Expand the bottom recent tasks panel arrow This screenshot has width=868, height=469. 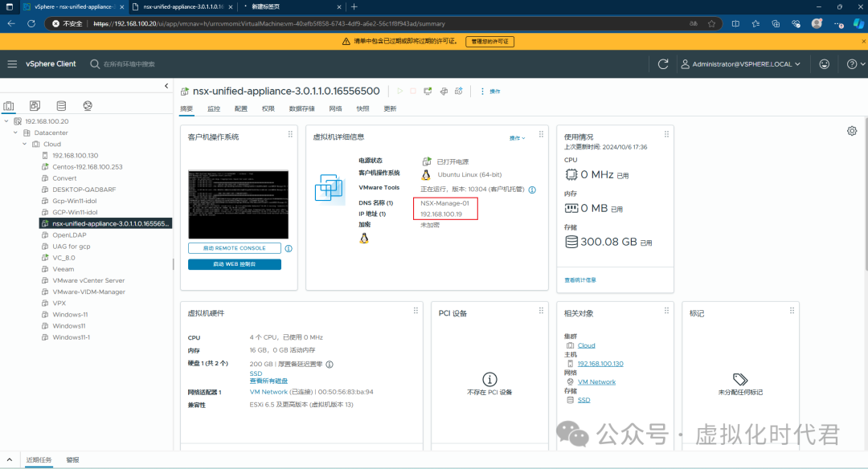tap(10, 459)
